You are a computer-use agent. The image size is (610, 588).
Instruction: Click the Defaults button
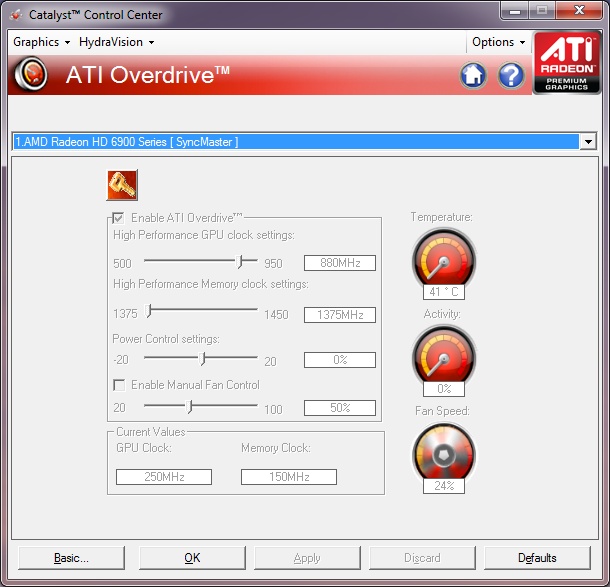point(537,558)
